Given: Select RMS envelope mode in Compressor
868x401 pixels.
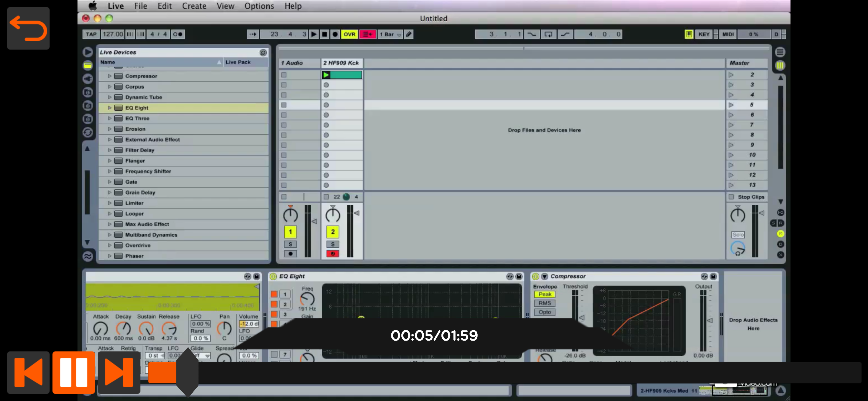Looking at the screenshot, I should (544, 303).
